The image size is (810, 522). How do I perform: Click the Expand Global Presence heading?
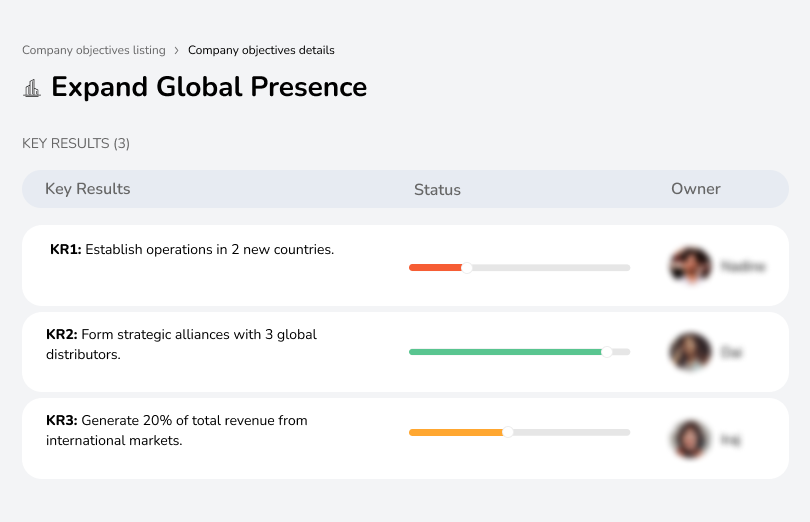(209, 87)
